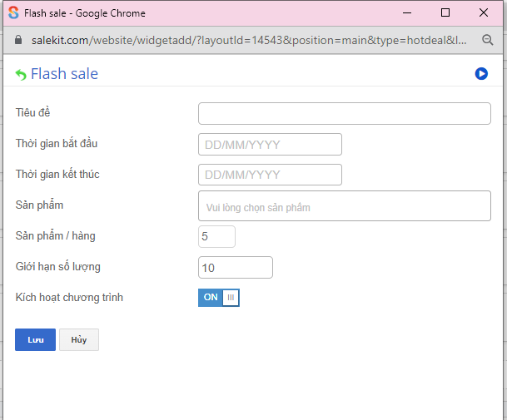The image size is (507, 420).
Task: Maximize the Flash sale Chrome window
Action: click(x=445, y=12)
